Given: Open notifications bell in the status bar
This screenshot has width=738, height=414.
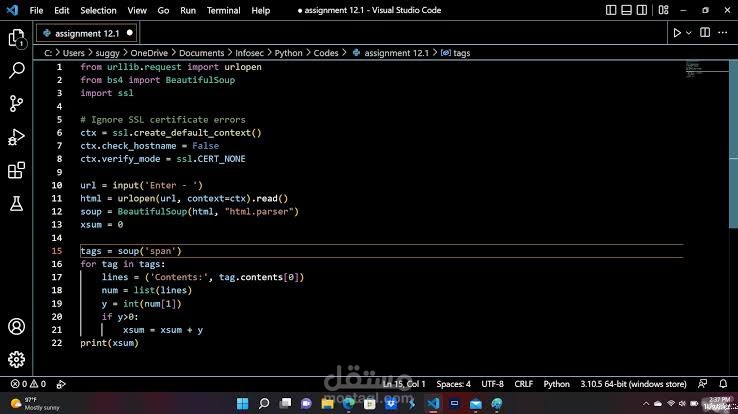Looking at the screenshot, I should 723,384.
